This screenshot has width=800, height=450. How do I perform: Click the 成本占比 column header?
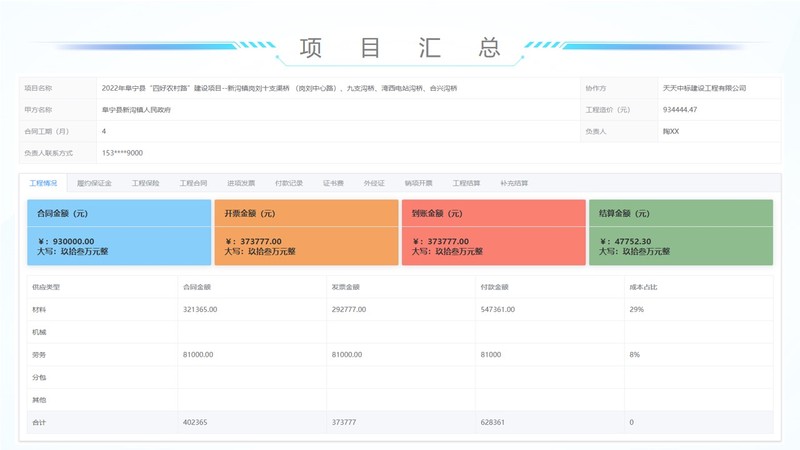(643, 287)
